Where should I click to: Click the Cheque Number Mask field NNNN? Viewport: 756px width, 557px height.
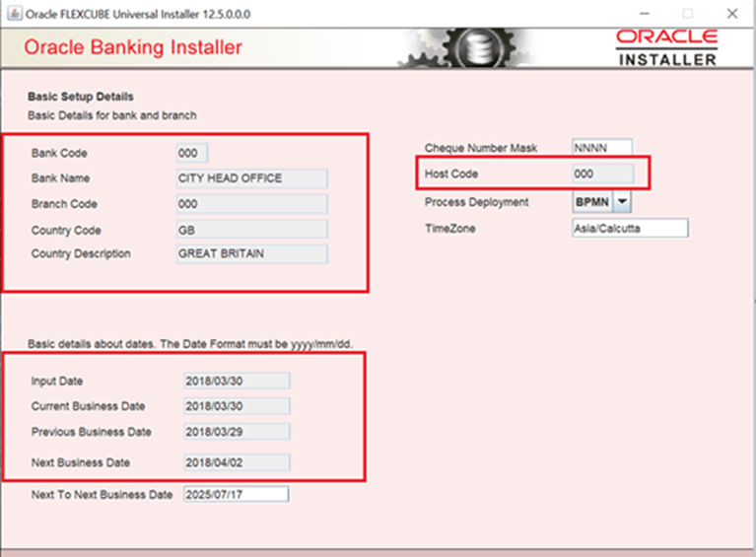coord(601,148)
